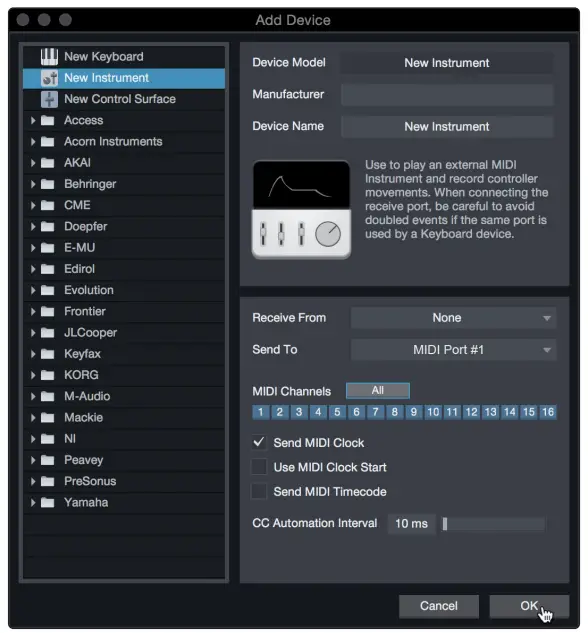Click the Cancel button
The height and width of the screenshot is (633, 588).
tap(439, 606)
